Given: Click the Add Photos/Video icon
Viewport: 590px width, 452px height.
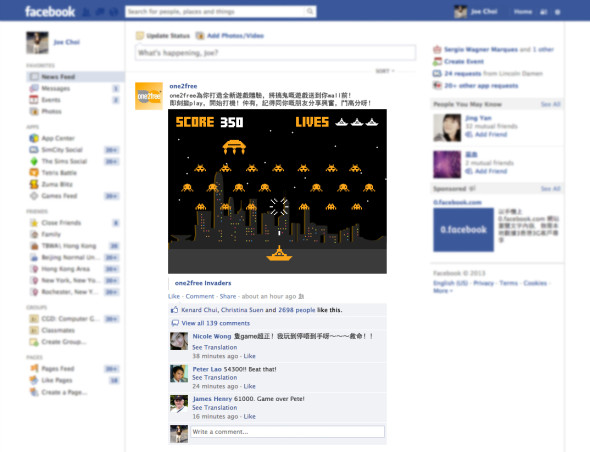Looking at the screenshot, I should tap(200, 36).
